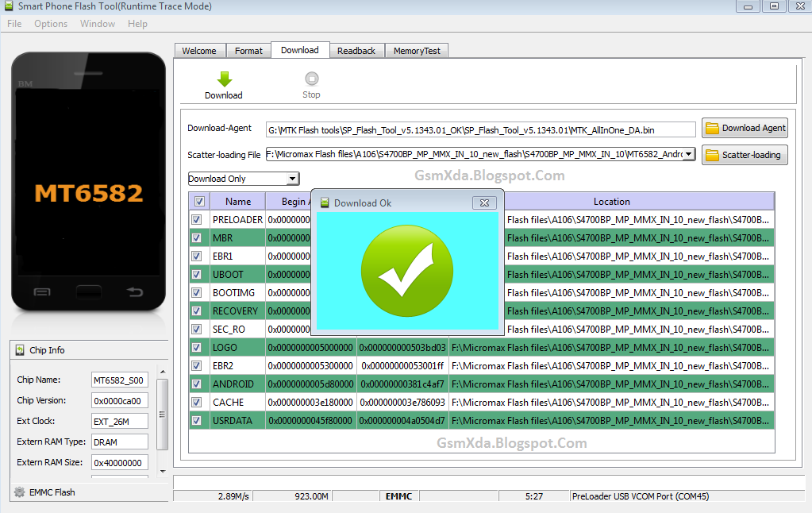Select the CACHE end address 0x000000003e786093
Viewport: 812px width, 513px height.
point(402,403)
